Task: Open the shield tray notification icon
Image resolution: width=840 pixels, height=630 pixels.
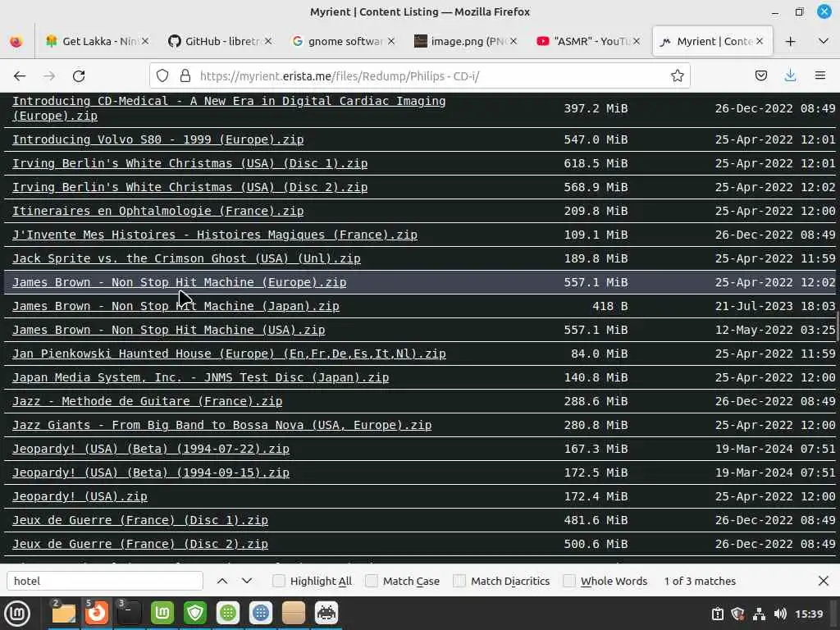Action: pos(738,614)
